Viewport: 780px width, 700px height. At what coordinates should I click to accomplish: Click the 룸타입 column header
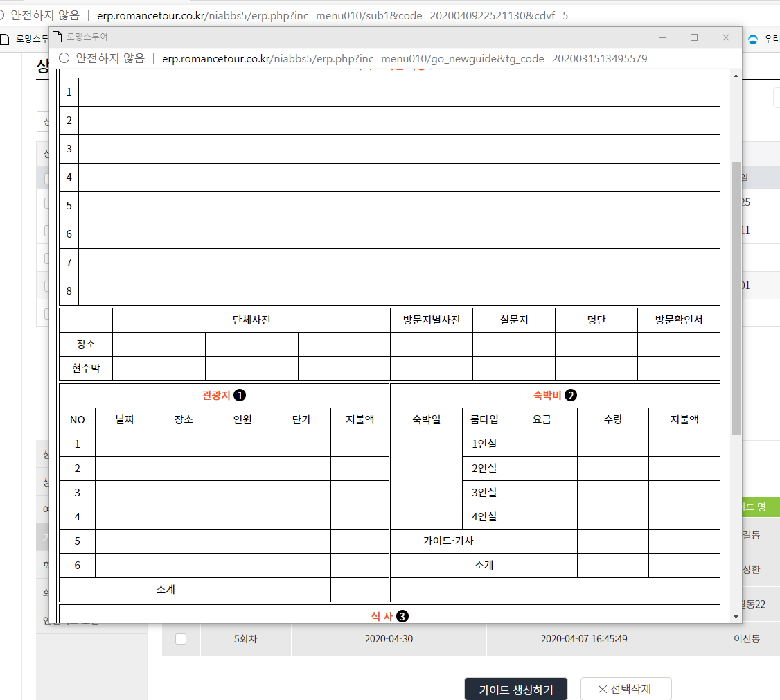(484, 420)
